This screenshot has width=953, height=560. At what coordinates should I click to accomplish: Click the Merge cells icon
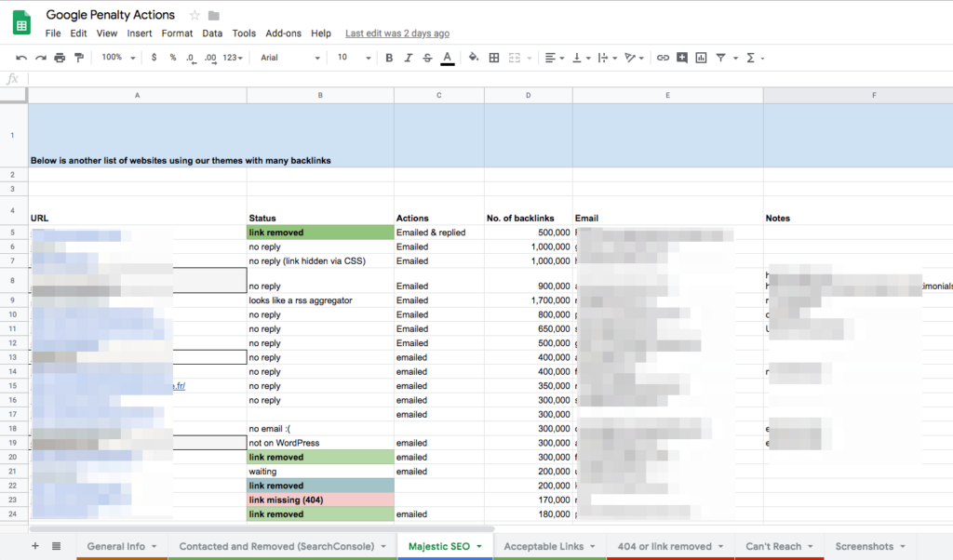pos(514,58)
